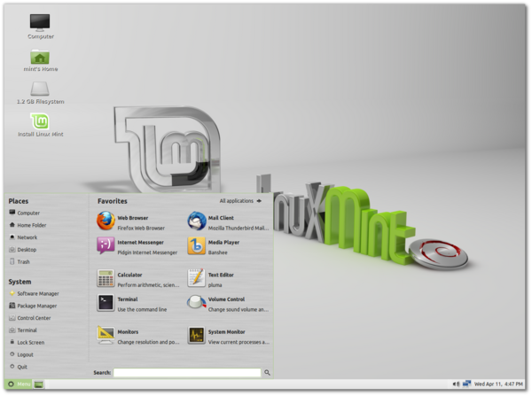
Task: Choose Home Folder under Places
Action: point(31,225)
